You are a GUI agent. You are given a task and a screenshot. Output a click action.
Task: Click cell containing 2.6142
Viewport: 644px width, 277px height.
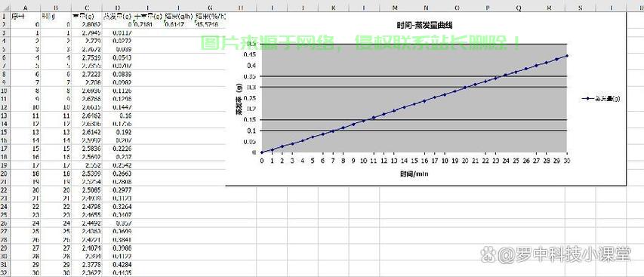[87, 133]
